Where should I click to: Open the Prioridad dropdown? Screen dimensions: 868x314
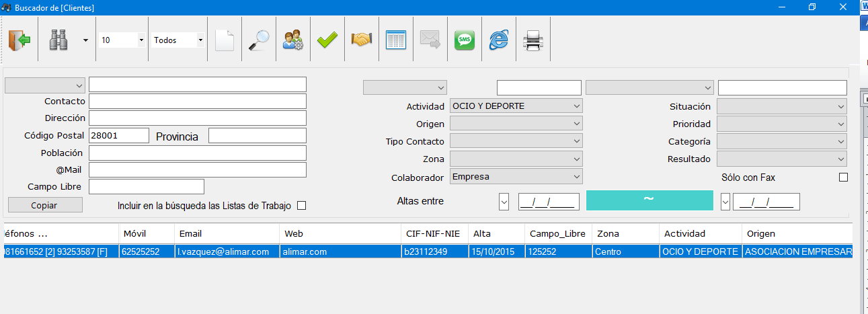(x=782, y=124)
